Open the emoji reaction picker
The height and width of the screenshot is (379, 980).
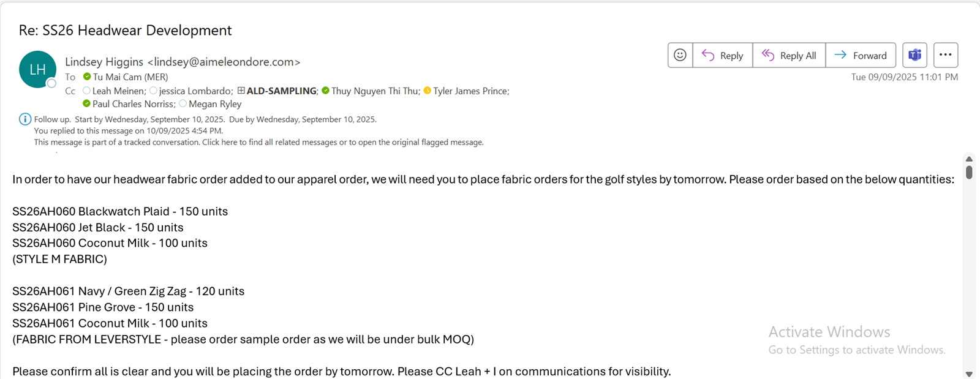pyautogui.click(x=680, y=55)
